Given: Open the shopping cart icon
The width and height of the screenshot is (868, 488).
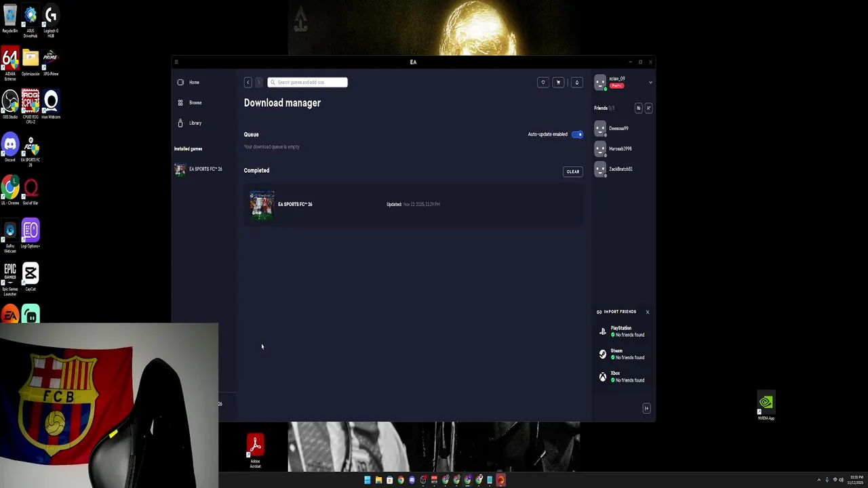Looking at the screenshot, I should 558,82.
